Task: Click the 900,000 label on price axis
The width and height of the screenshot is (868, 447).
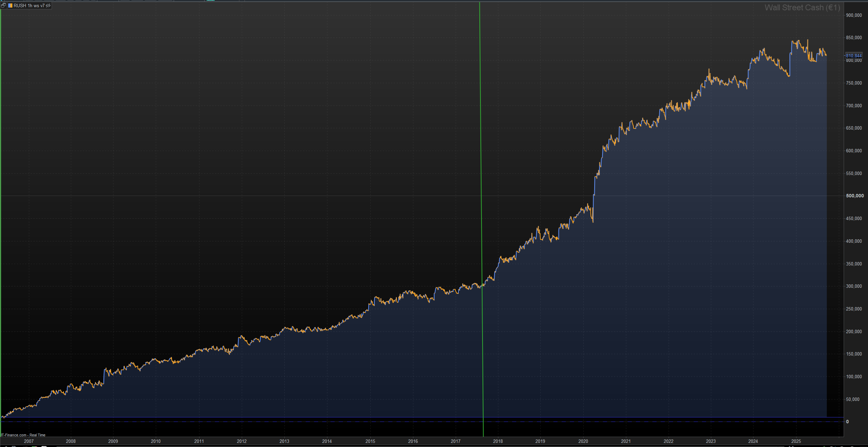Action: pyautogui.click(x=854, y=15)
